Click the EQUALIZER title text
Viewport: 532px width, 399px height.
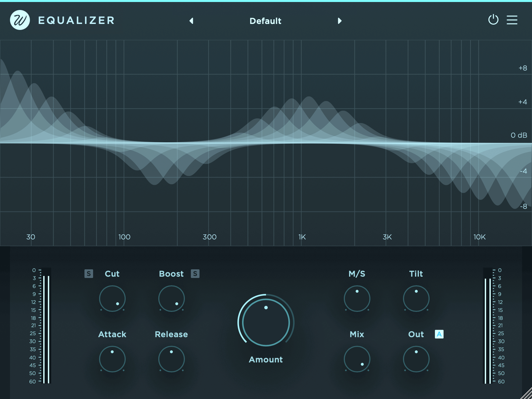[76, 20]
